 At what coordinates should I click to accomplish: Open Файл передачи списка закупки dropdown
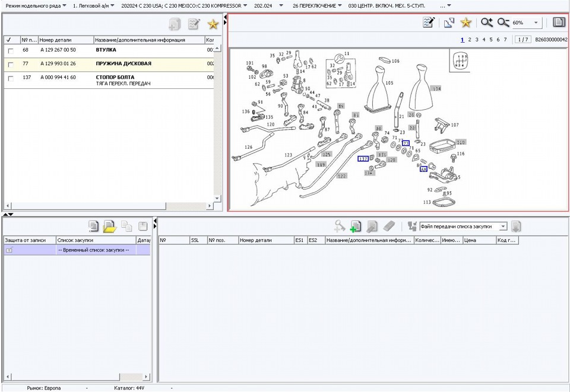[503, 227]
